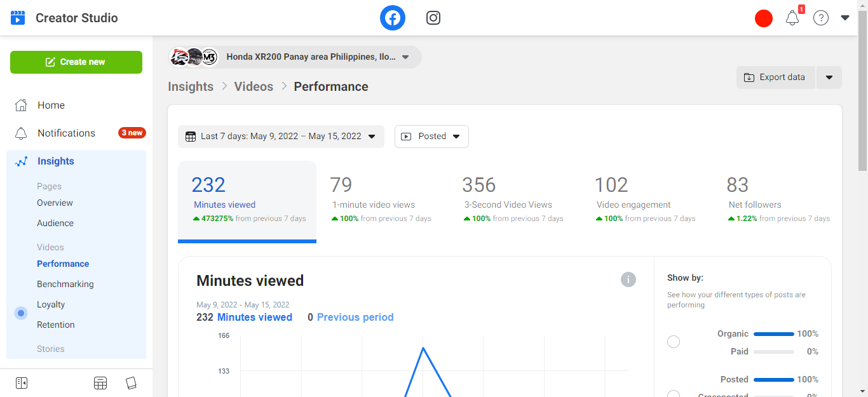
Task: Open the Last 7 days date range dropdown
Action: point(281,137)
